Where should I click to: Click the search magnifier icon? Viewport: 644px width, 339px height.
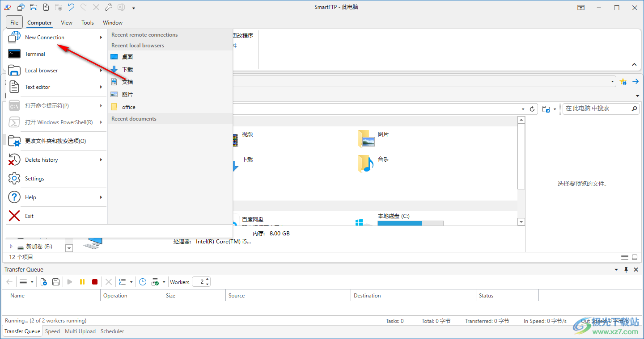(x=634, y=109)
